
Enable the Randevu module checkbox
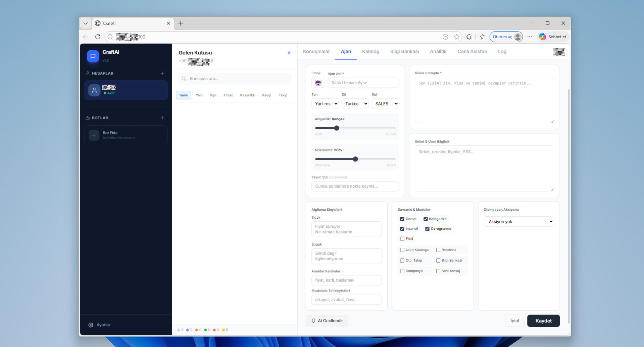point(438,250)
